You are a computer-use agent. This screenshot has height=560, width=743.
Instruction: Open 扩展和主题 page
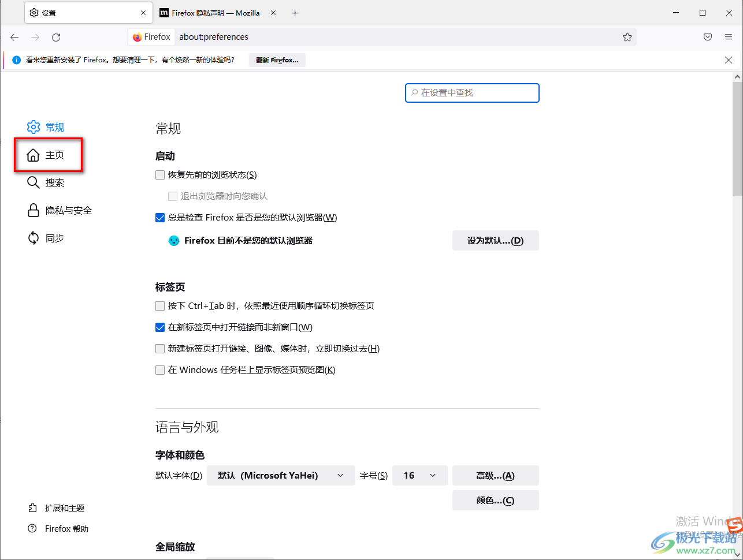coord(57,508)
